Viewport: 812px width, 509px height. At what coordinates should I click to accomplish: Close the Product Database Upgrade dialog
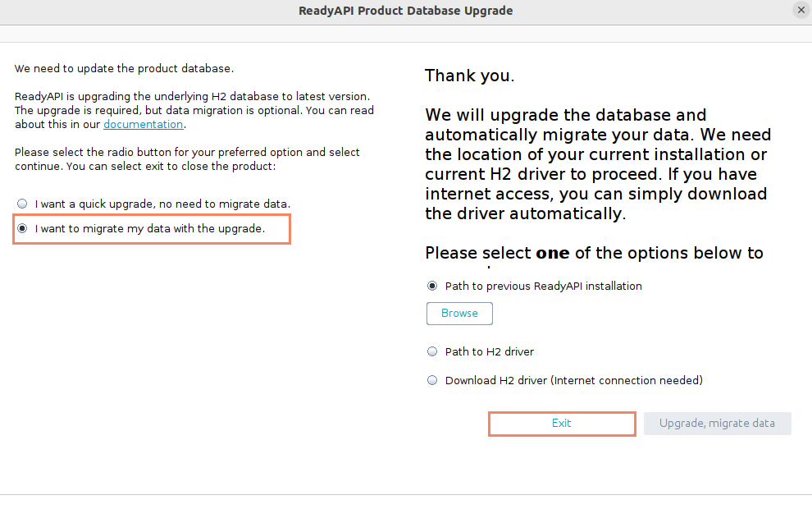click(801, 10)
